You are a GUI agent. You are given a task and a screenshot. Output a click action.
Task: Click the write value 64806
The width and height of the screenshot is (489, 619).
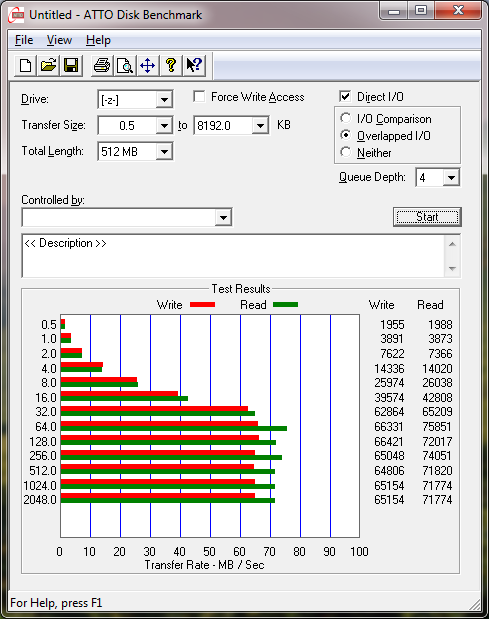click(x=389, y=471)
